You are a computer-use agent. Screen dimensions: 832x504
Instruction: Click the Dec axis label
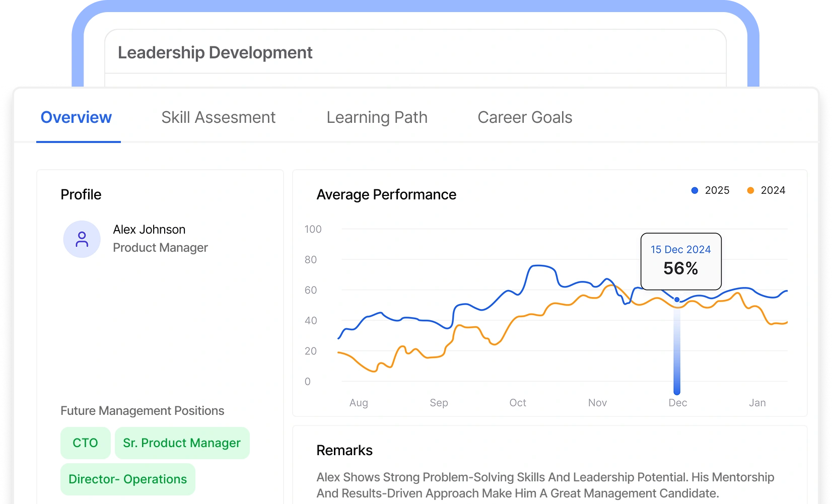tap(678, 403)
